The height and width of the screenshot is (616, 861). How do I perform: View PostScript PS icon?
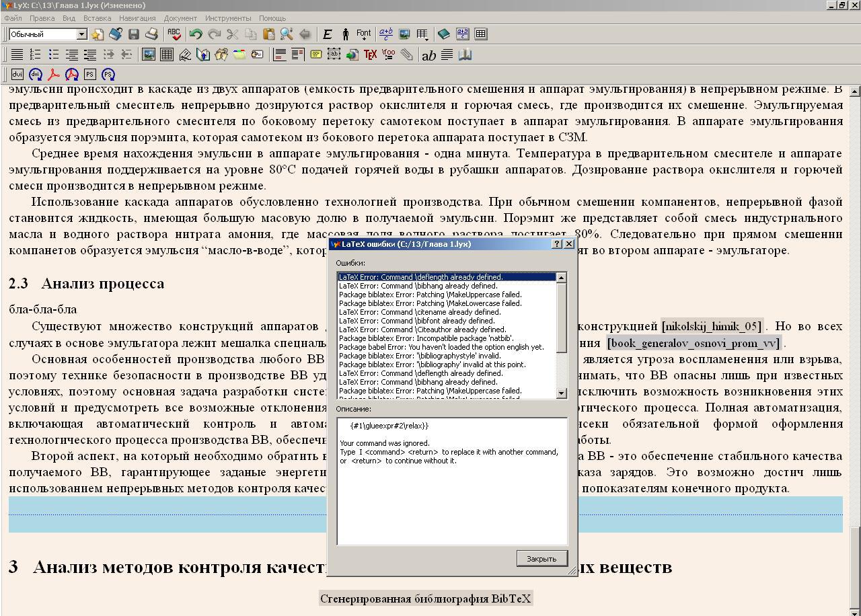90,75
